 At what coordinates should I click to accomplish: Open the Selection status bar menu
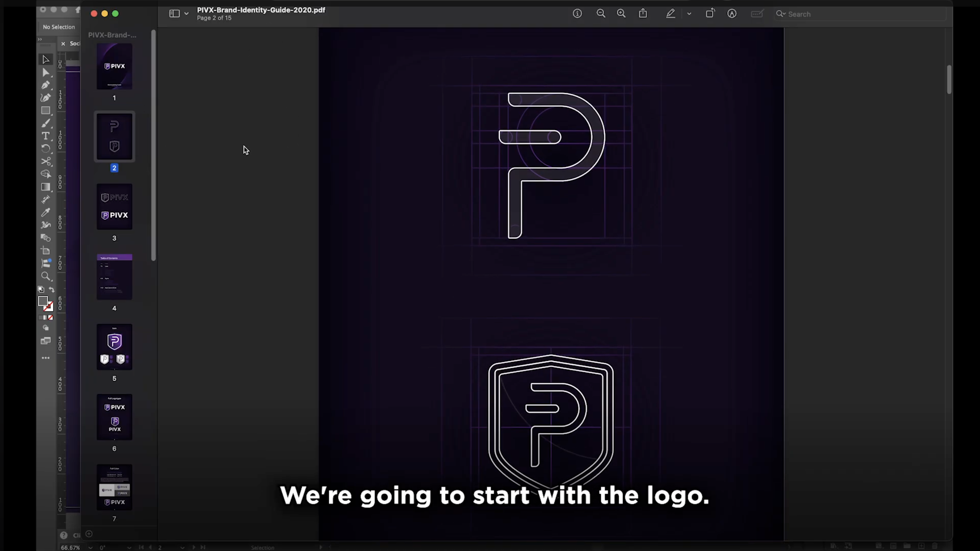click(263, 548)
